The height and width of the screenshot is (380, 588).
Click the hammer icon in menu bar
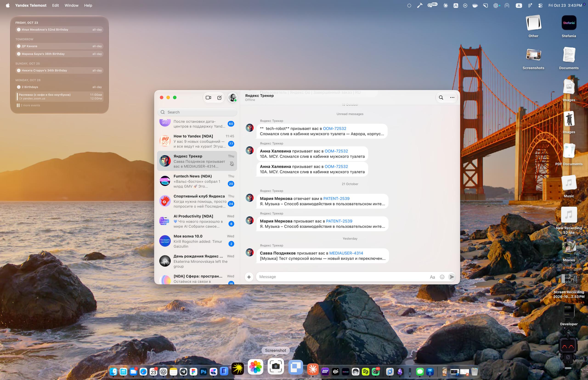coord(420,6)
